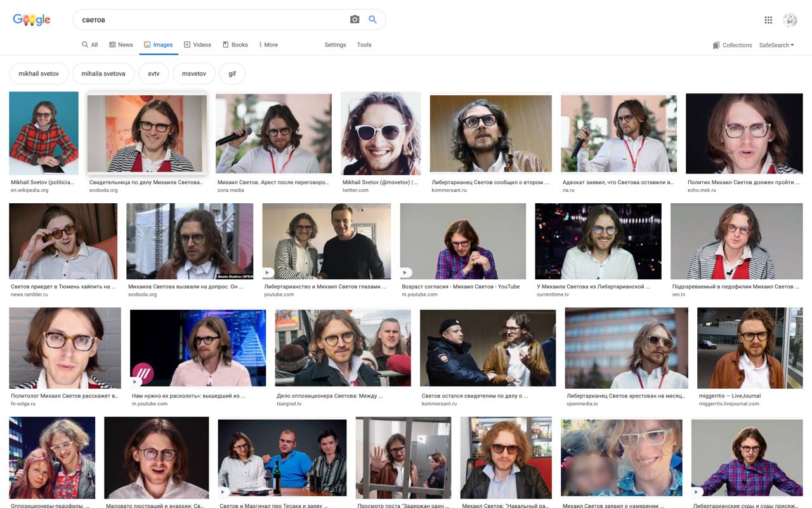This screenshot has height=508, width=812.
Task: Click the 'echo.msk.ru' source text
Action: click(x=702, y=190)
